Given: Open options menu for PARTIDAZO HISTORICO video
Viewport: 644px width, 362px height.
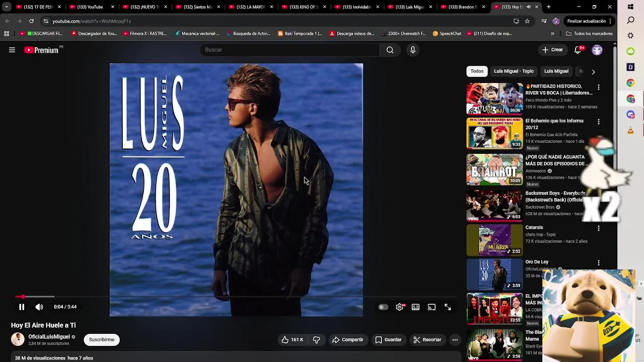Looking at the screenshot, I should coord(598,87).
